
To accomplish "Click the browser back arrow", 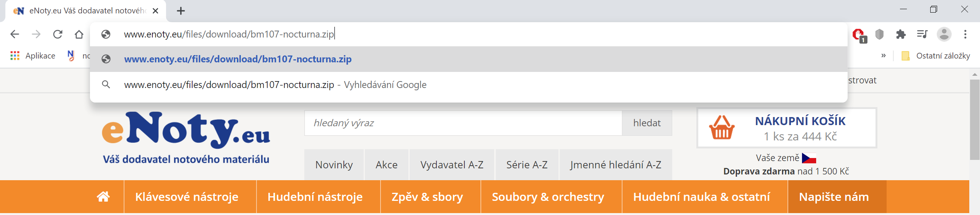I will tap(15, 34).
